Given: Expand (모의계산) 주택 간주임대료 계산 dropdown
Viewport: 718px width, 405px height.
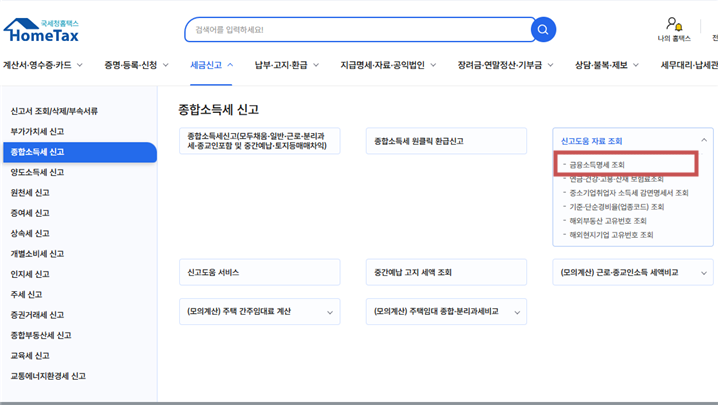Looking at the screenshot, I should click(330, 312).
